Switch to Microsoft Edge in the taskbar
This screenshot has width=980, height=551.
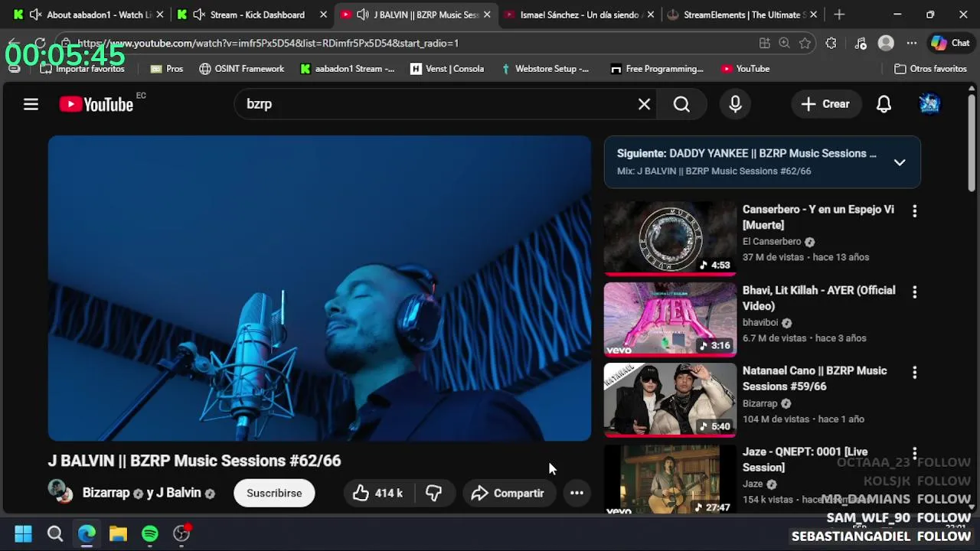(x=87, y=533)
